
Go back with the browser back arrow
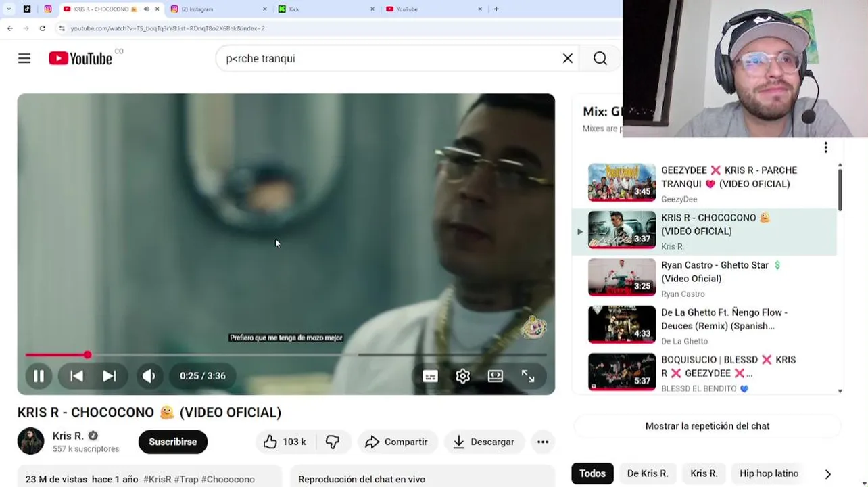[x=9, y=28]
